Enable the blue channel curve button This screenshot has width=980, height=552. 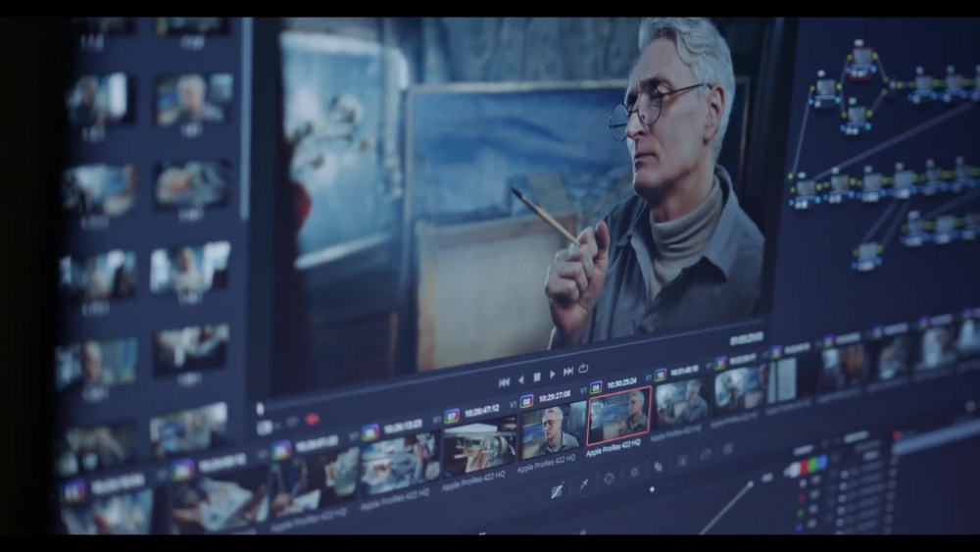[820, 463]
